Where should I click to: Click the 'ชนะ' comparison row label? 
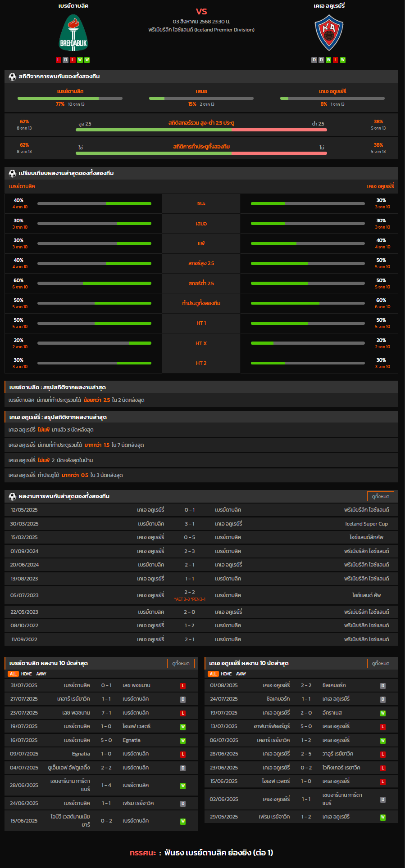coord(201,203)
